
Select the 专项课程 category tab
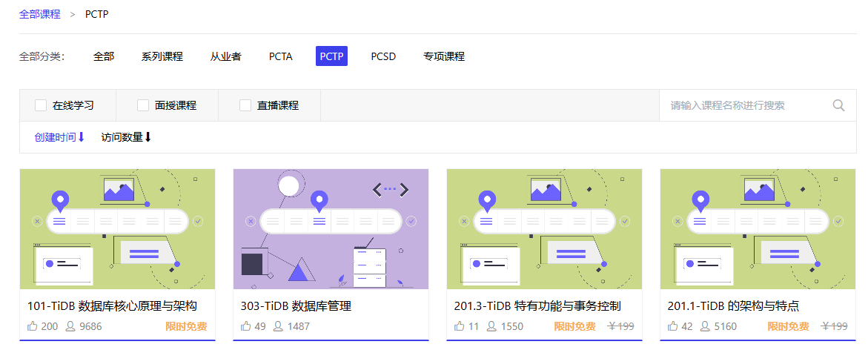point(444,56)
